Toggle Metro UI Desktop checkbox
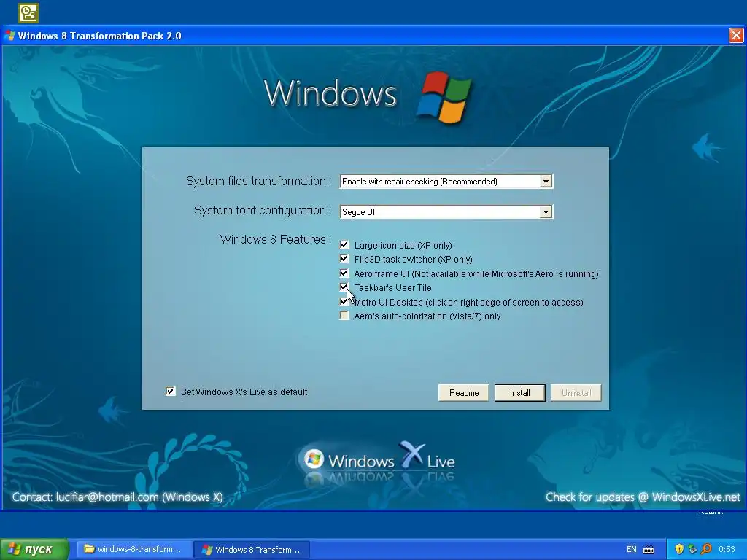This screenshot has width=747, height=560. pos(344,301)
